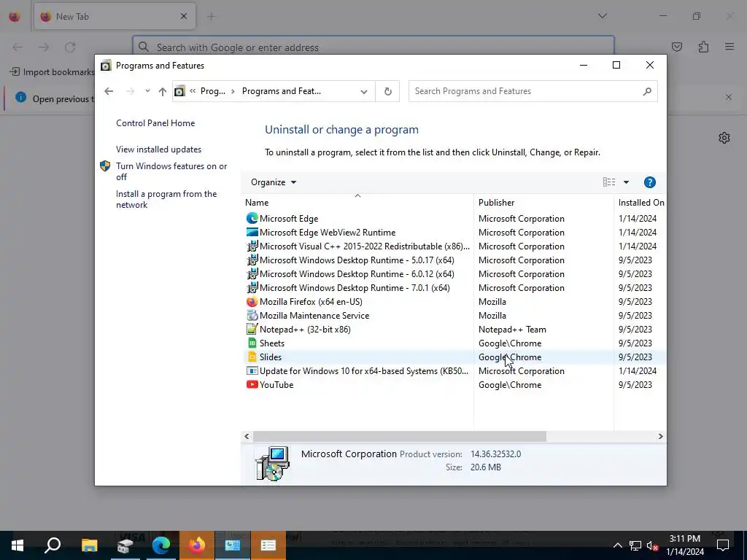
Task: Open the taskbar clock showing 3:11 PM
Action: 684,545
